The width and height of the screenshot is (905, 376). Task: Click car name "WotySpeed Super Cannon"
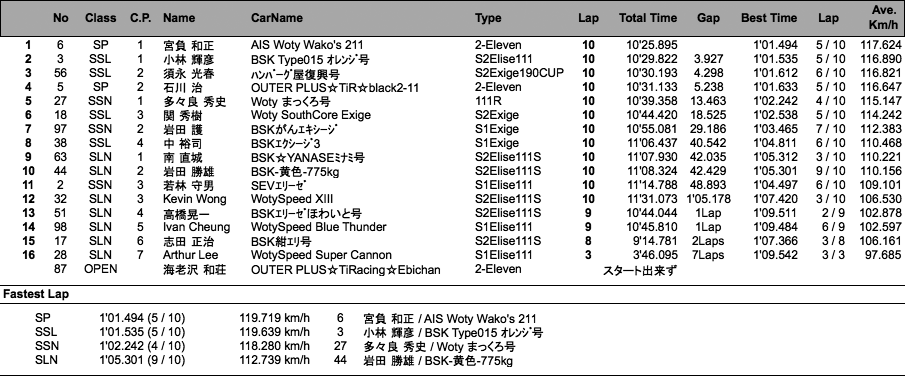click(x=321, y=255)
